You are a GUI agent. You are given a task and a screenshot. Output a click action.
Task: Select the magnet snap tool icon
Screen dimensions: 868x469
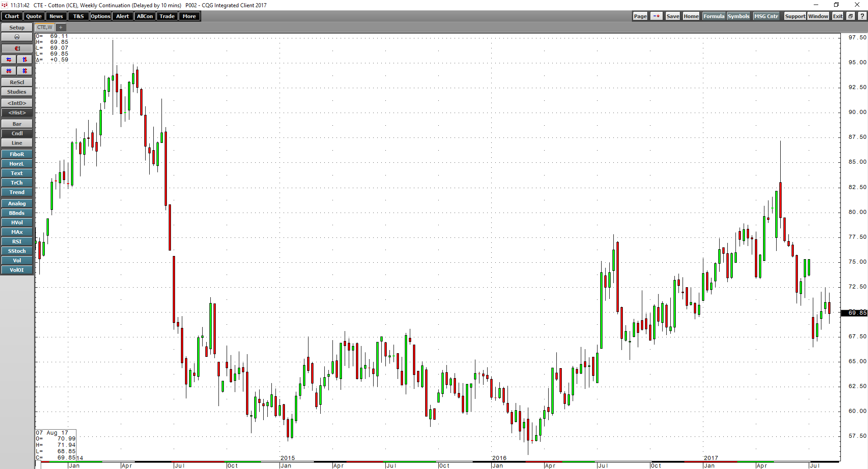(x=17, y=48)
